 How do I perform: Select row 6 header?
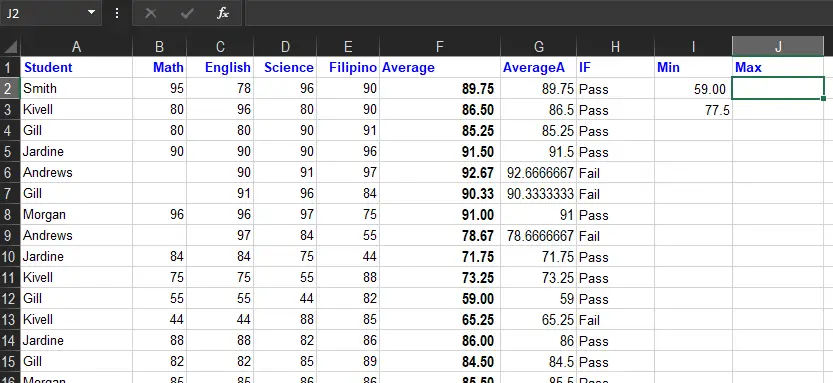tap(10, 173)
